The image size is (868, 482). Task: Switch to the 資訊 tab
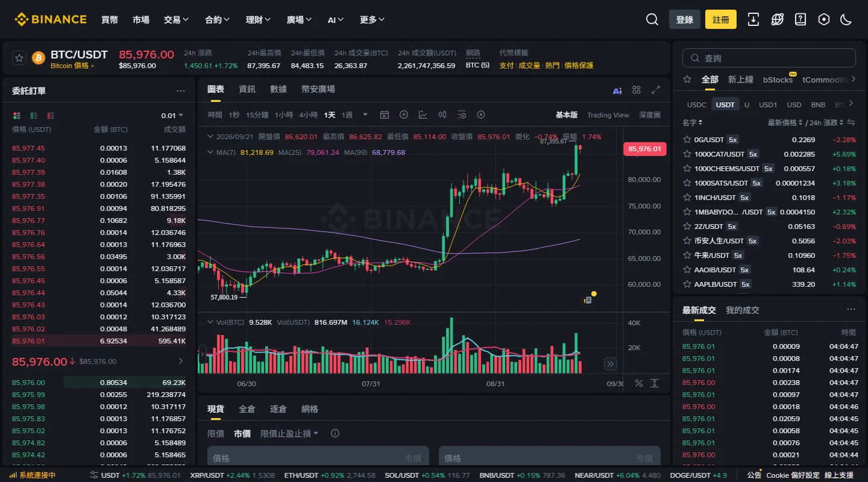pos(247,89)
